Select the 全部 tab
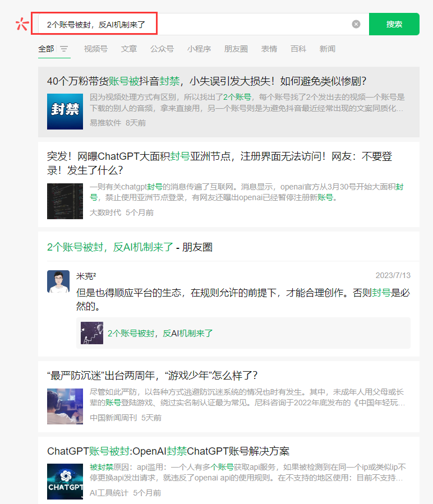The image size is (433, 504). [x=46, y=49]
